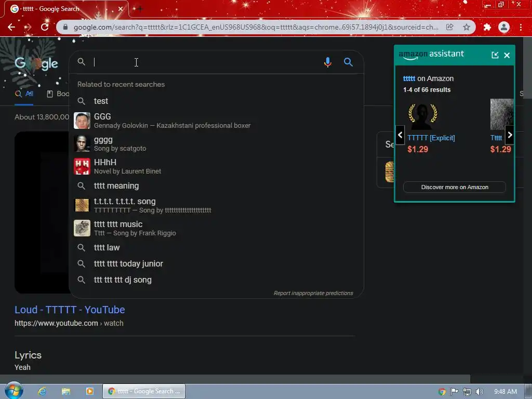Select 't.t.t.t. t.t.t.t. song' suggestion
Image resolution: width=532 pixels, height=399 pixels.
[216, 205]
